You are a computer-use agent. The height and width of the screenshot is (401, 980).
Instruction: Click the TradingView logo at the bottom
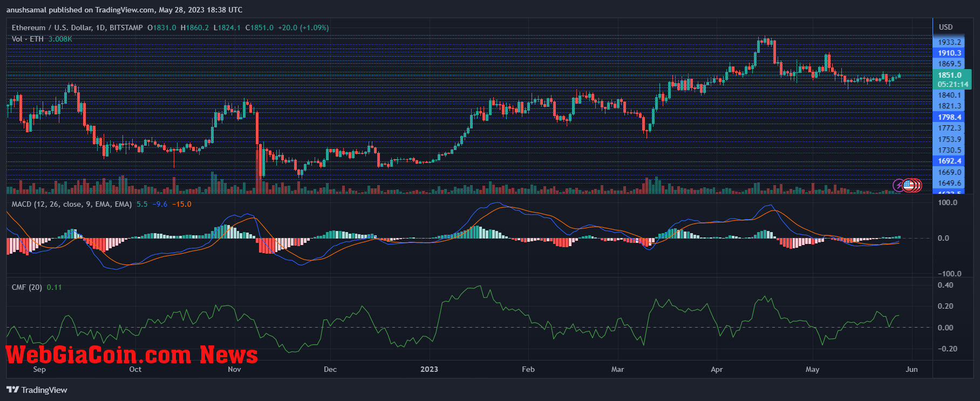pyautogui.click(x=37, y=390)
